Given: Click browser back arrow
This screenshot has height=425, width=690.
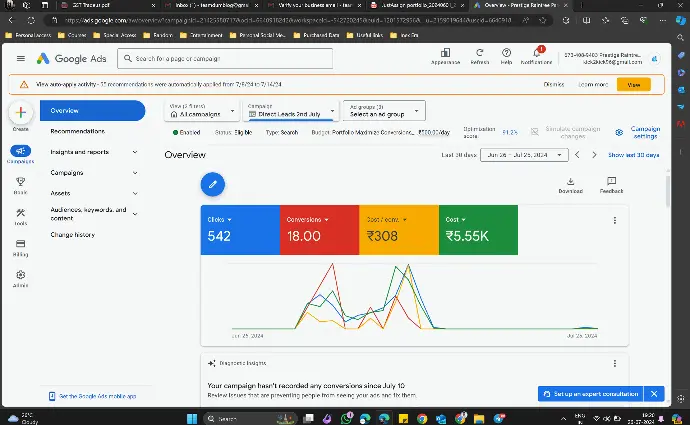Looking at the screenshot, I should [11, 20].
